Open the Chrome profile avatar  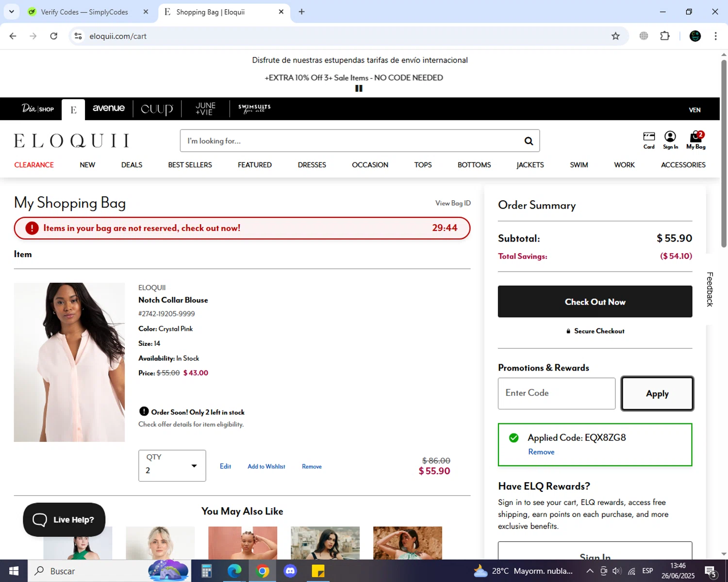click(x=695, y=36)
